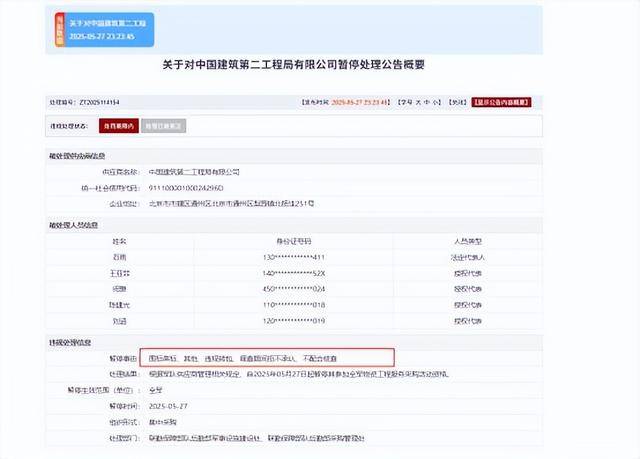Screen dimensions: 640x459
Task: Click the red 显示公告内容概要 button
Action: point(502,102)
